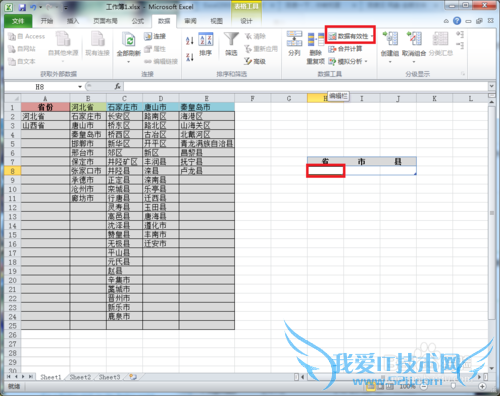This screenshot has height=396, width=500.
Task: Expand the formula bar with the arrow
Action: 492,86
